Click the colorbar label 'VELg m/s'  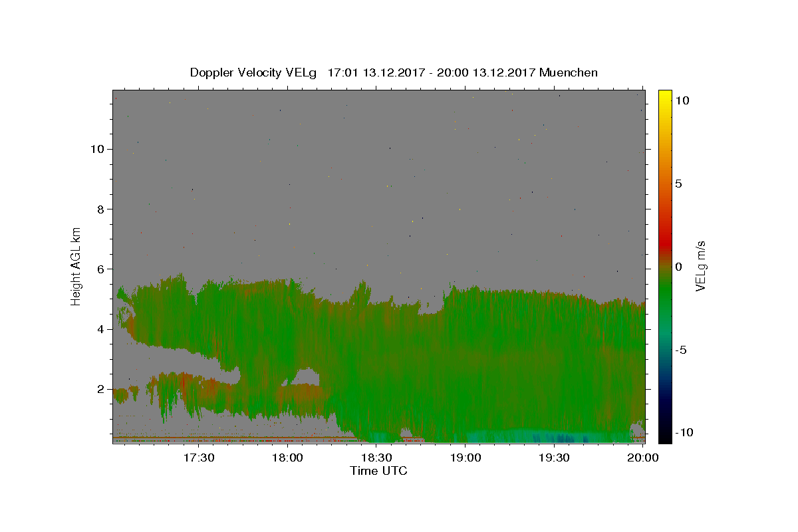[x=700, y=266]
